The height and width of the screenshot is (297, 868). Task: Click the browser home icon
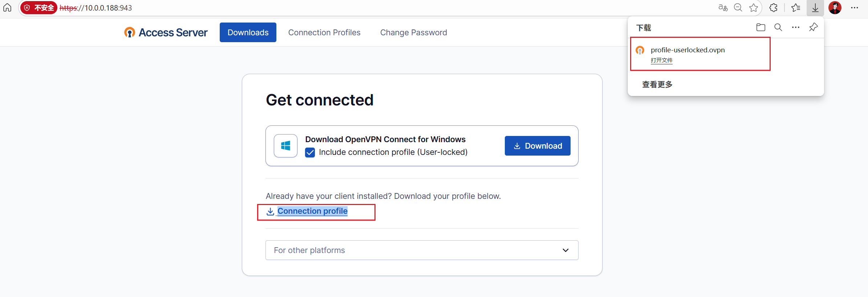(x=7, y=8)
